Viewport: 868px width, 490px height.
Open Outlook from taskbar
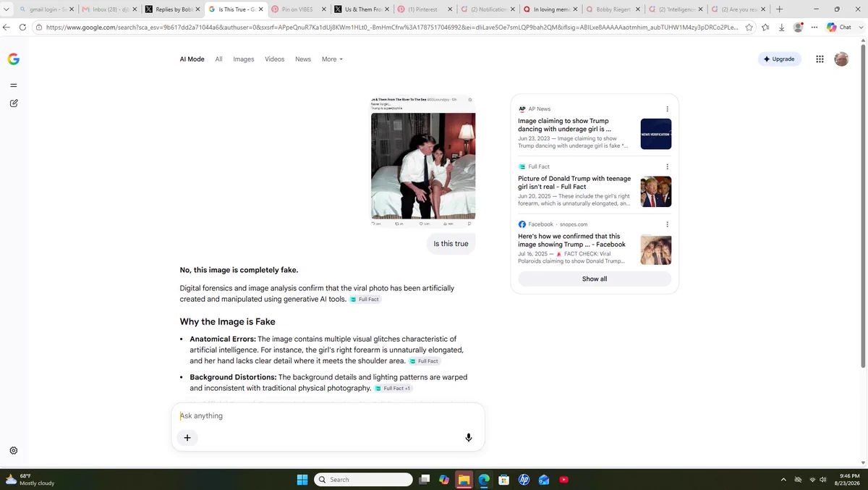pyautogui.click(x=544, y=479)
